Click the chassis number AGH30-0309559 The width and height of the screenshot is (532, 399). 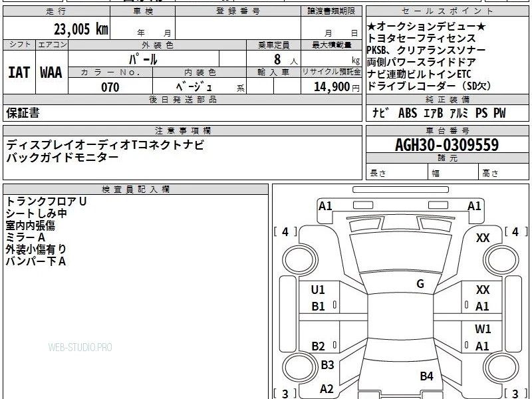pos(447,145)
